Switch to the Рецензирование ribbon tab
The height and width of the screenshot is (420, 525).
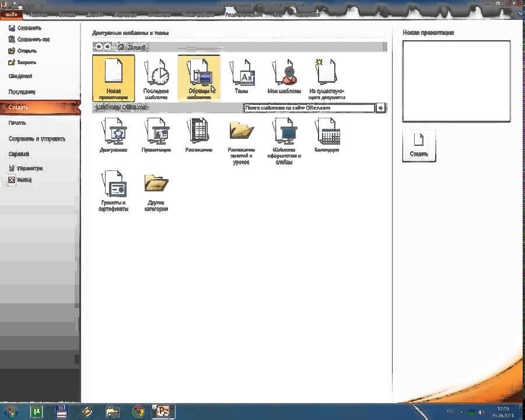(243, 15)
